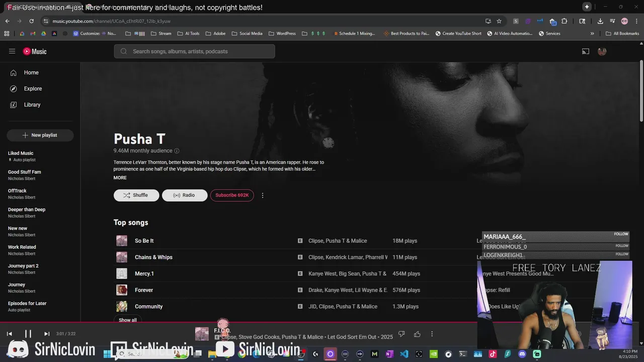Open the player bar three-dot menu
Screen dimensions: 644x362
432,334
